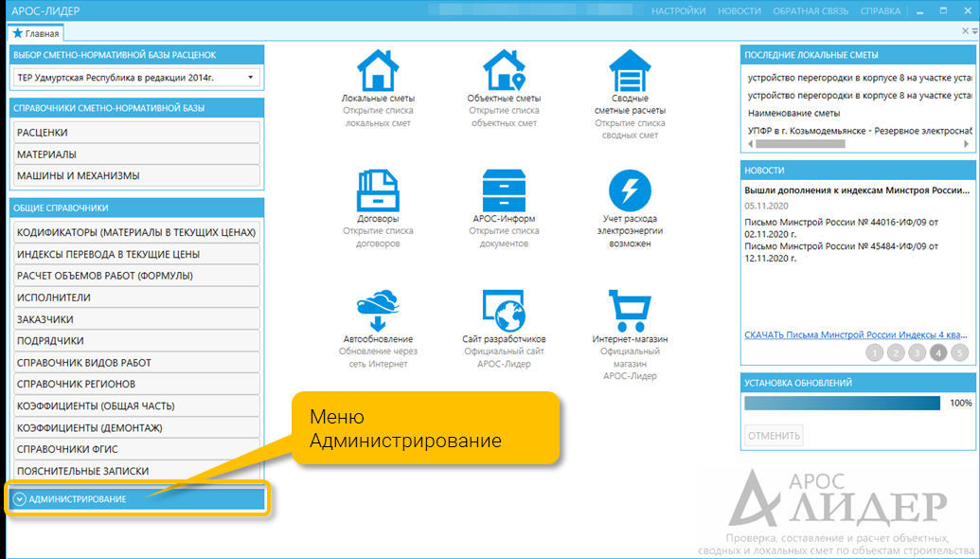Go to news page 4

point(938,352)
